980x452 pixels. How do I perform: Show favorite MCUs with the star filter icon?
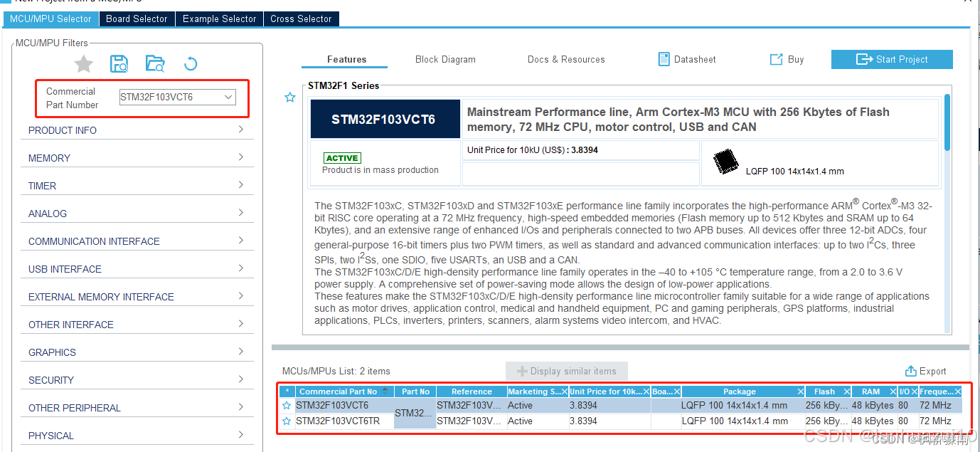pos(84,64)
